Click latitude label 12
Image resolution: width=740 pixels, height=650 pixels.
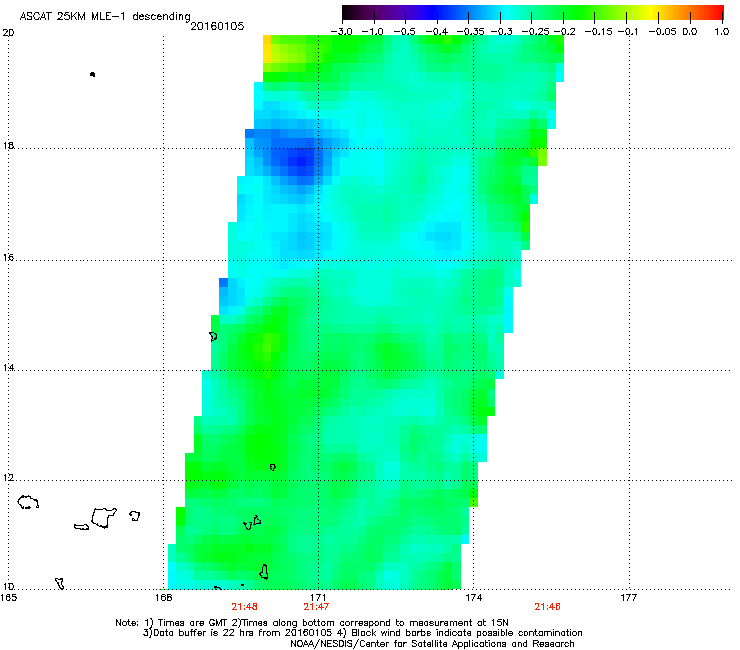[x=8, y=478]
